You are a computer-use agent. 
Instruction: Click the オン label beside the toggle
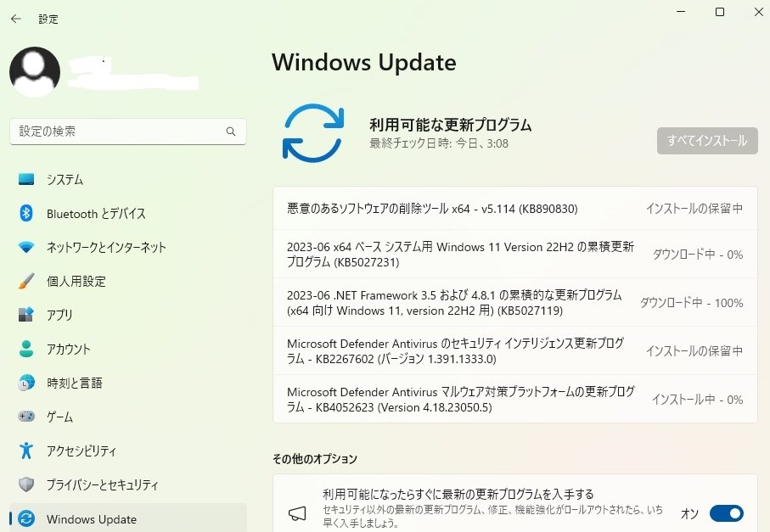coord(689,514)
